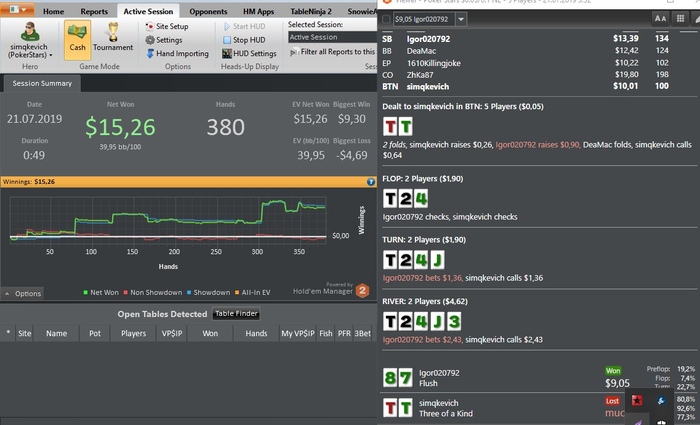The height and width of the screenshot is (425, 700).
Task: Click Igor020792 in the SB row
Action: 428,39
